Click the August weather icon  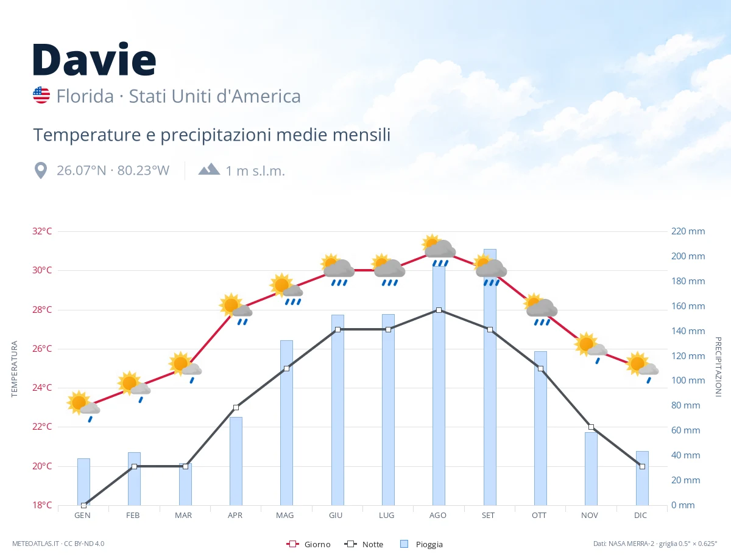439,250
